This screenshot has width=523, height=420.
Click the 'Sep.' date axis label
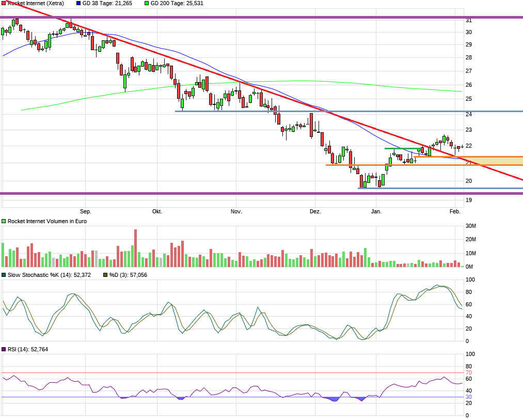click(x=85, y=212)
